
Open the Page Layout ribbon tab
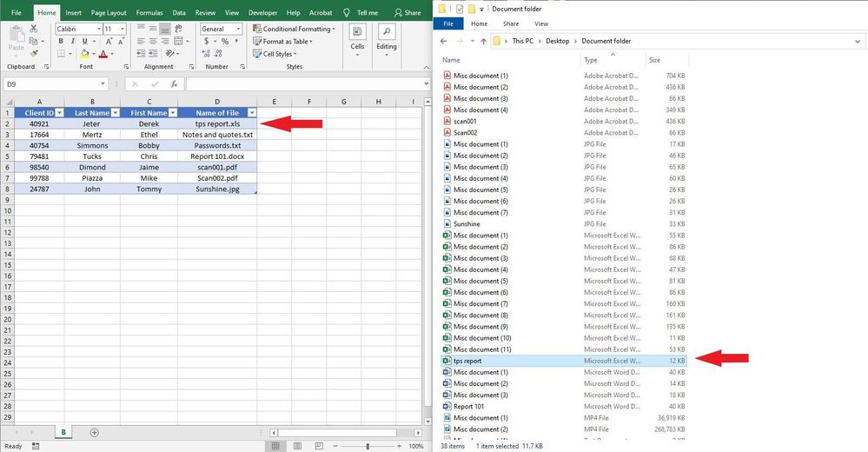point(109,13)
